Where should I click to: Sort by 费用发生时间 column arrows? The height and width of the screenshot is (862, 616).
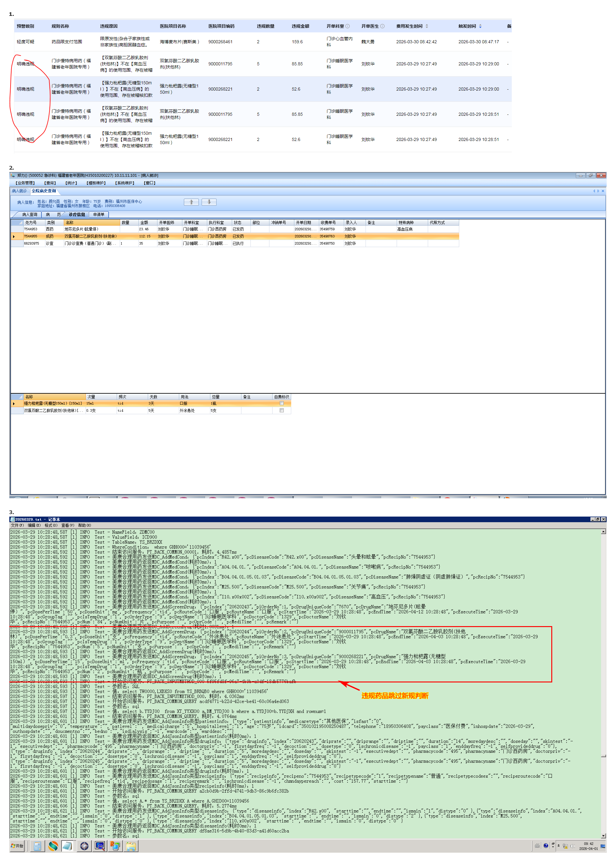point(427,26)
